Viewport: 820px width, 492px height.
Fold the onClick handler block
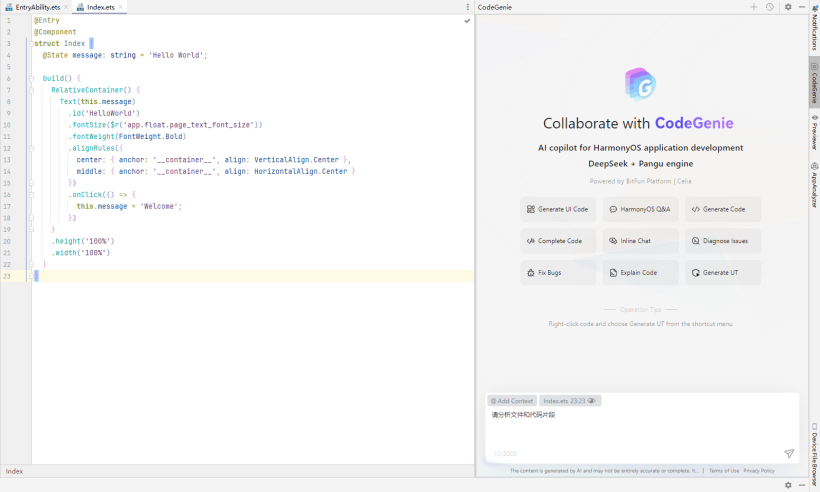[x=32, y=194]
